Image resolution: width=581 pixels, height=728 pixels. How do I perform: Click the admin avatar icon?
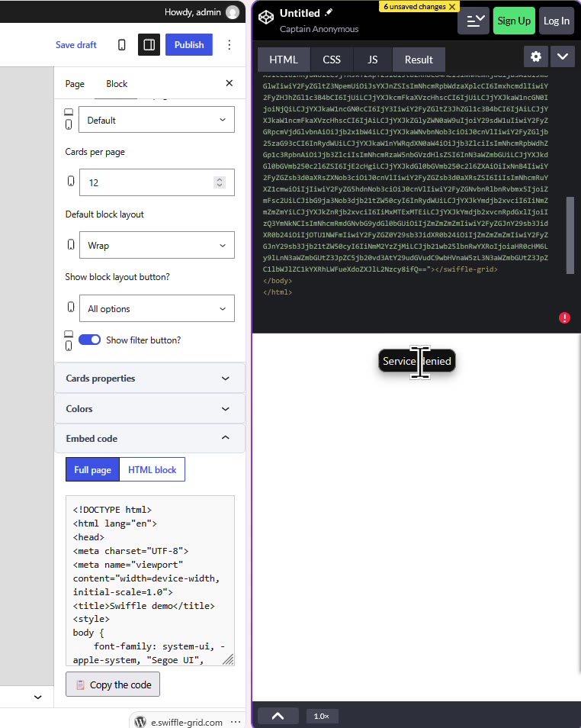[x=233, y=12]
